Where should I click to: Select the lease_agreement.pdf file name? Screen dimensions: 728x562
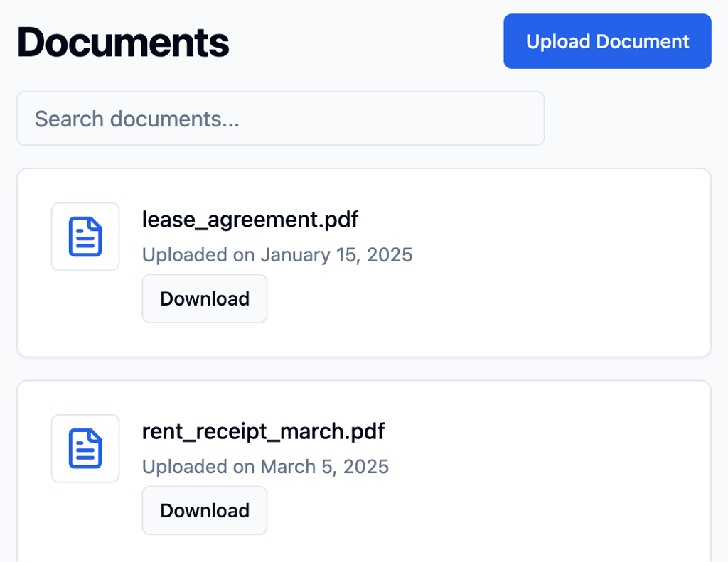pyautogui.click(x=250, y=220)
